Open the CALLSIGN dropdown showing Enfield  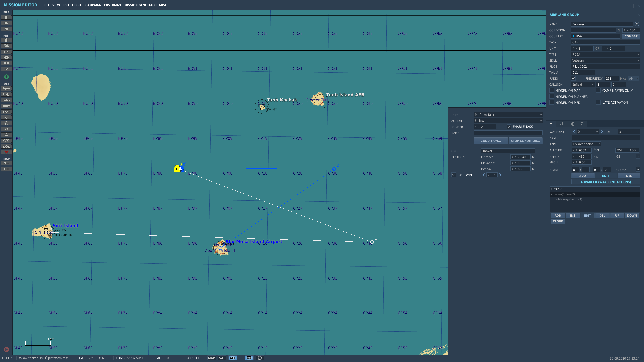[583, 84]
